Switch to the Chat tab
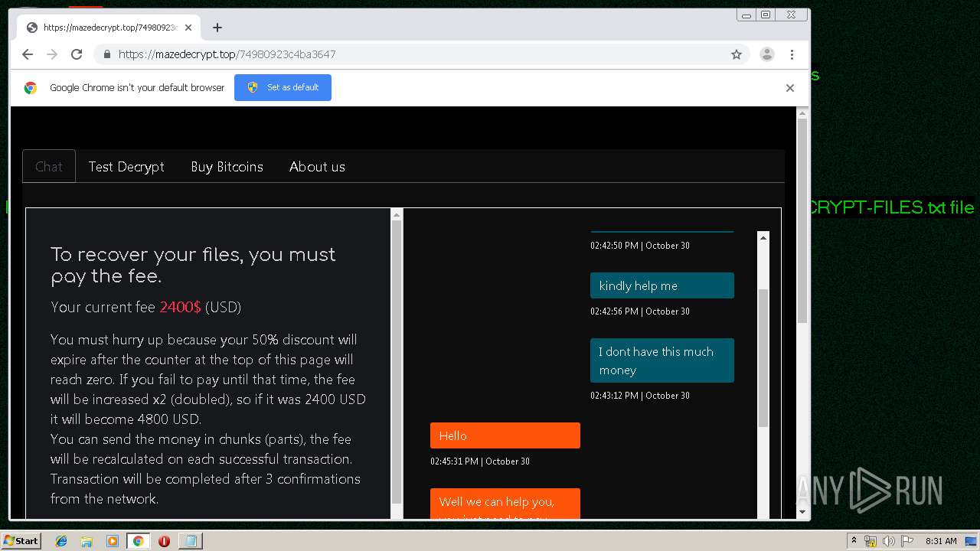This screenshot has height=551, width=980. [x=49, y=166]
